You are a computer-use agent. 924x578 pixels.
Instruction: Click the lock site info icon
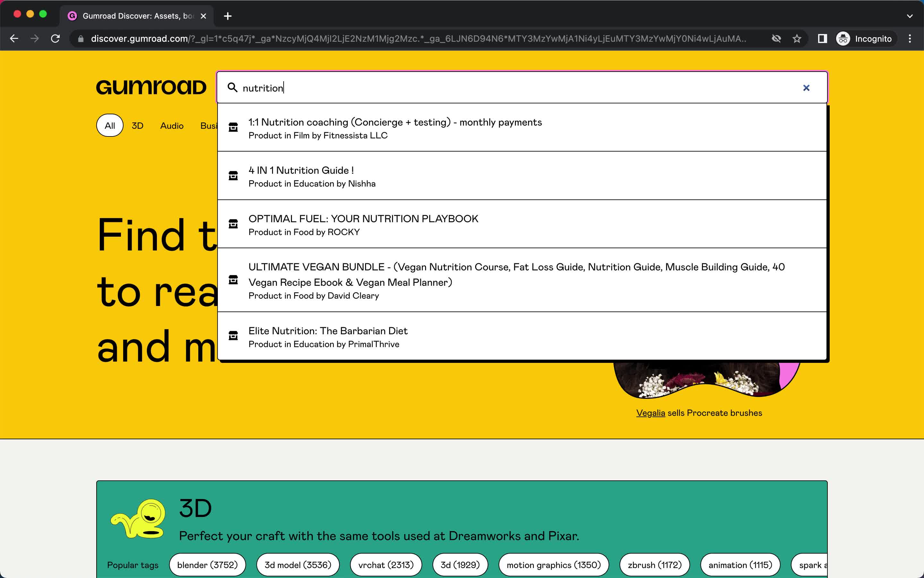pos(81,39)
